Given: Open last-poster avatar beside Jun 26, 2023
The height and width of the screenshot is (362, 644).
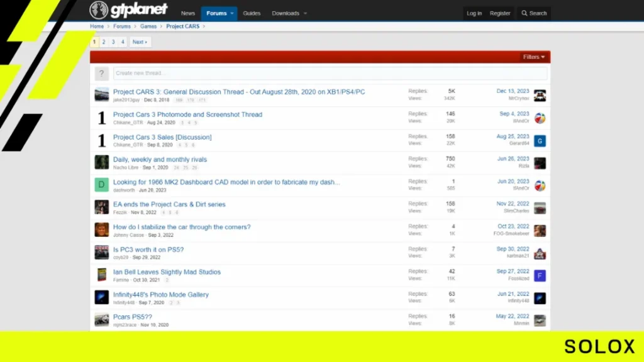Looking at the screenshot, I should [540, 163].
